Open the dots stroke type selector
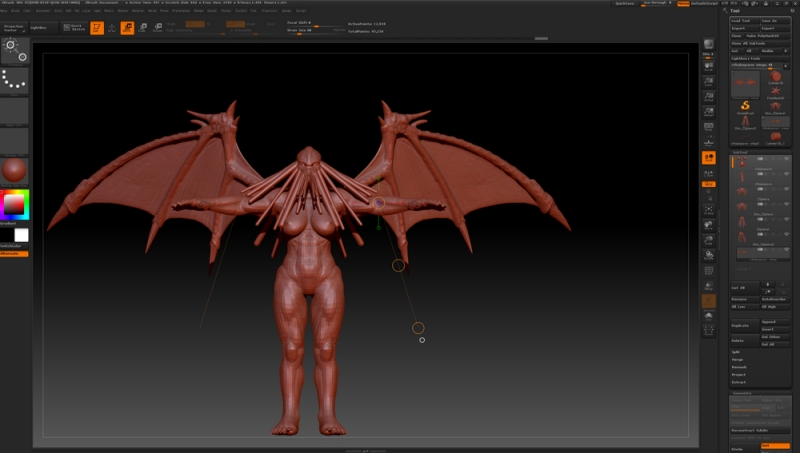 point(14,79)
